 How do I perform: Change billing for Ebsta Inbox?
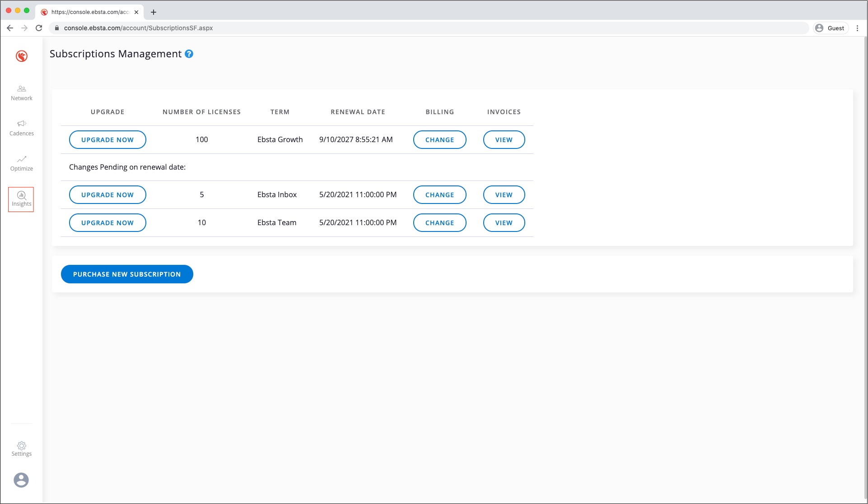tap(439, 195)
